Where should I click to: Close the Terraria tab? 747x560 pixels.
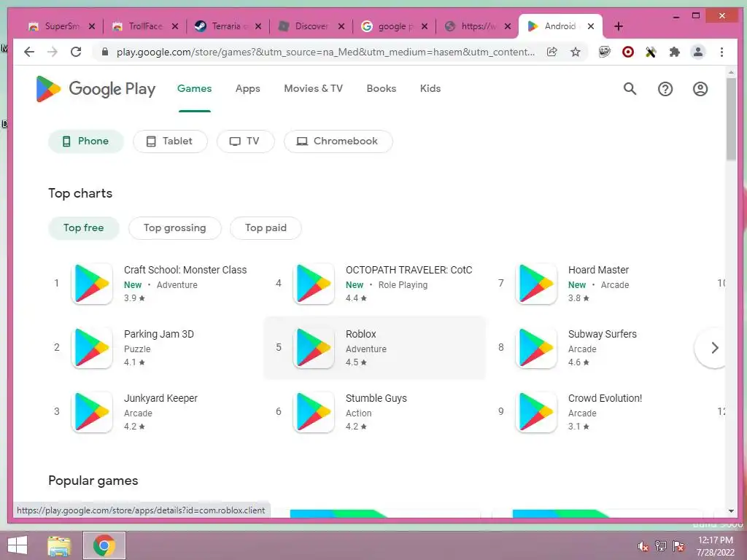point(258,26)
